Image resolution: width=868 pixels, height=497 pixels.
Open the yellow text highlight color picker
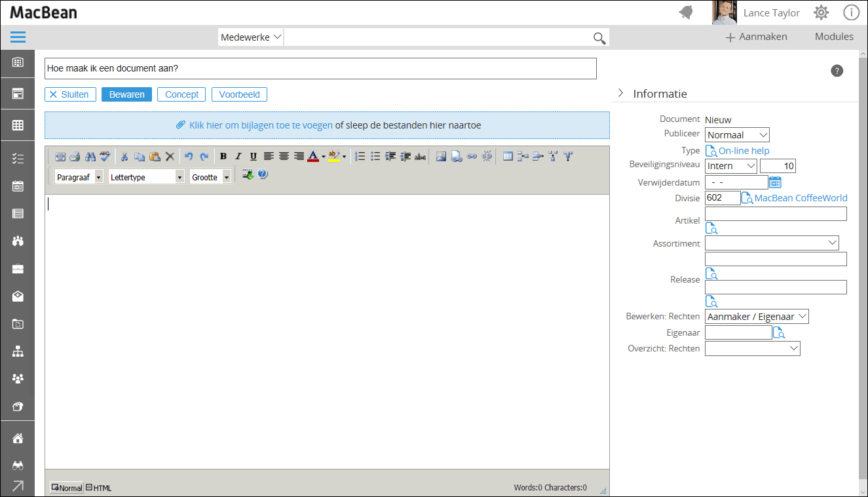[334, 156]
